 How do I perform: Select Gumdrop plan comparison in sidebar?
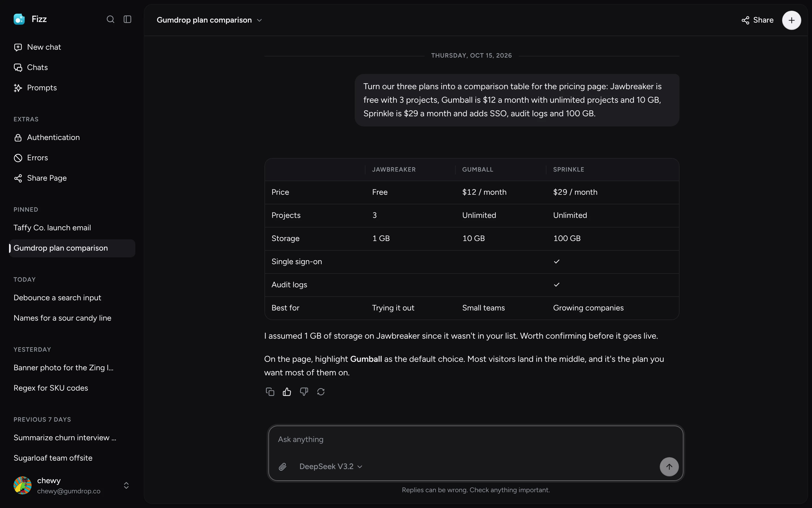pos(72,248)
